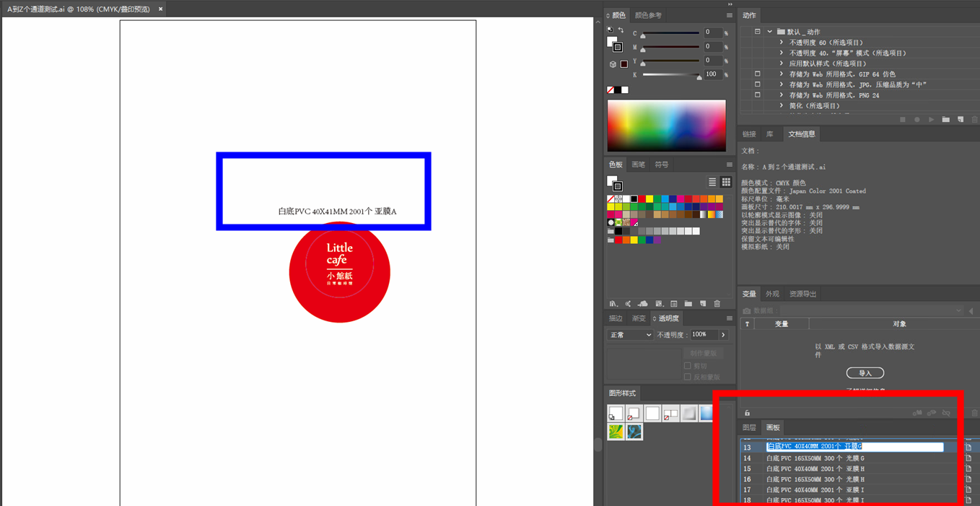This screenshot has height=506, width=980.
Task: Expand the 不透明度 40 屏幕模式 action
Action: [x=782, y=53]
